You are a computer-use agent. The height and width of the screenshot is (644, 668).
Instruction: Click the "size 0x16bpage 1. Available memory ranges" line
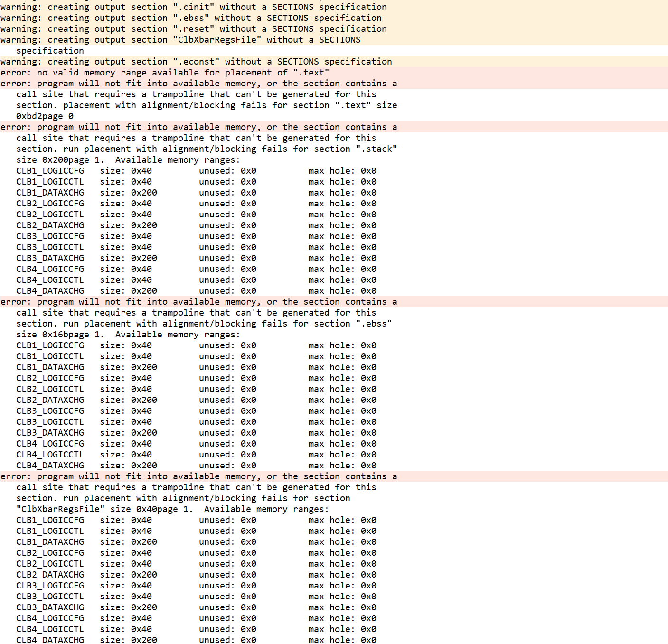128,335
